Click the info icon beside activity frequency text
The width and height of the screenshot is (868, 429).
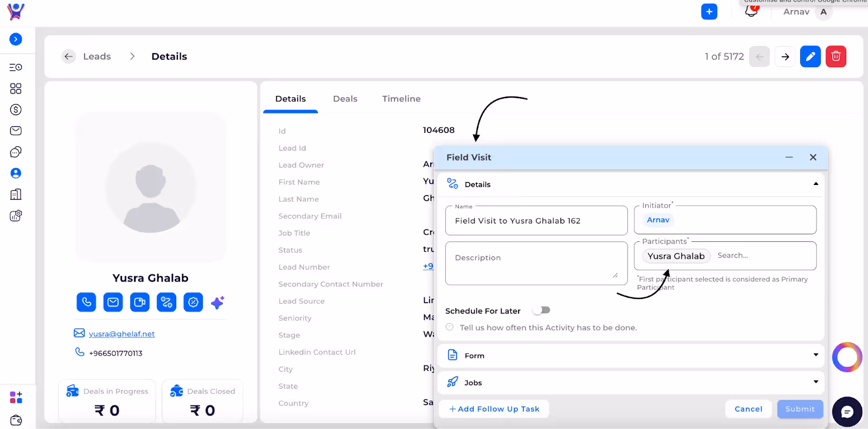tap(450, 327)
